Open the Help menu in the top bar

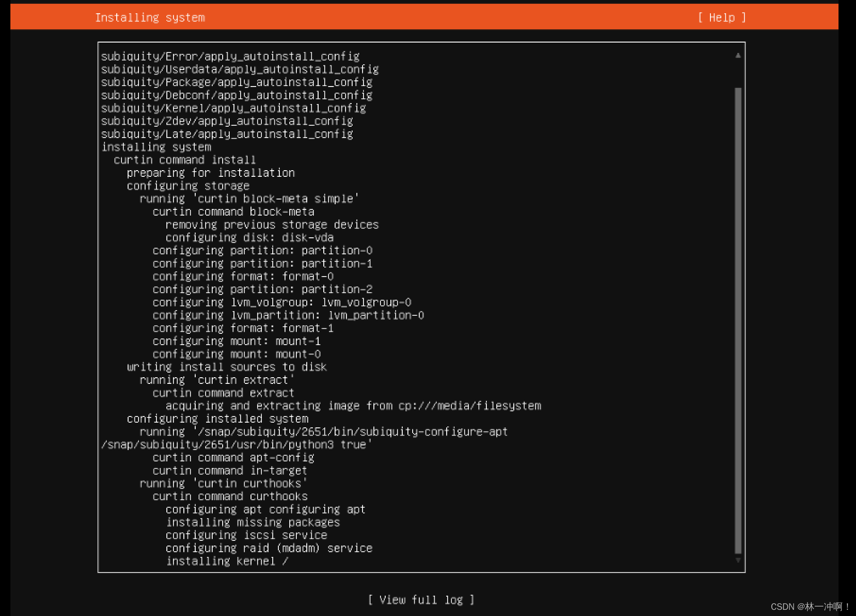721,17
